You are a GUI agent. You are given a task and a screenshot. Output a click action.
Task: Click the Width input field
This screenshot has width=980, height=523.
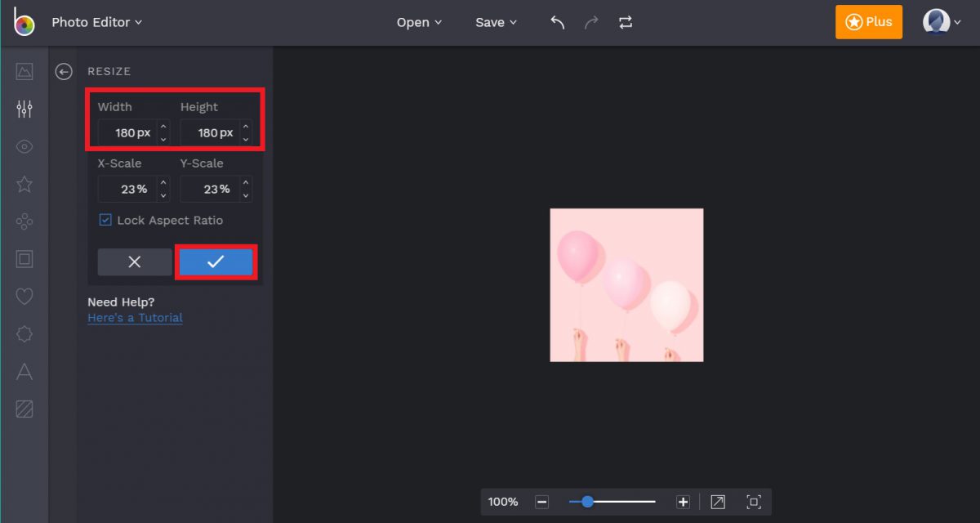pos(126,132)
